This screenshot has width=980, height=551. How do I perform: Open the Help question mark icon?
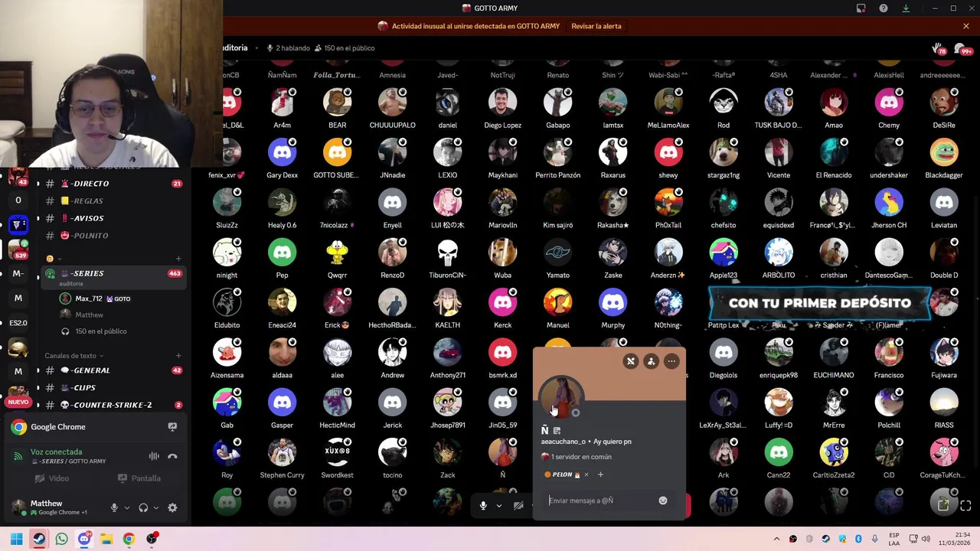point(884,8)
